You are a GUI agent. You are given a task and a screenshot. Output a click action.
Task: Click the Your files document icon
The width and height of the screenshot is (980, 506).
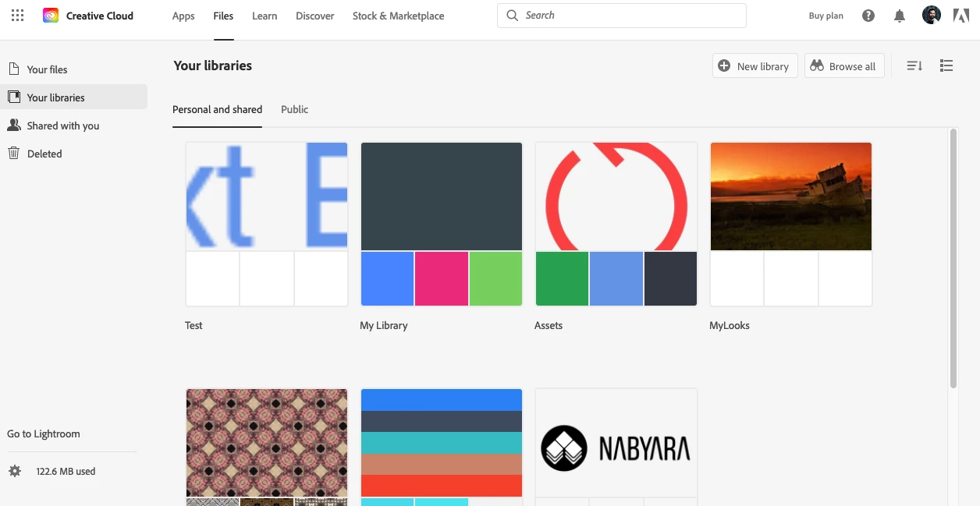tap(14, 69)
